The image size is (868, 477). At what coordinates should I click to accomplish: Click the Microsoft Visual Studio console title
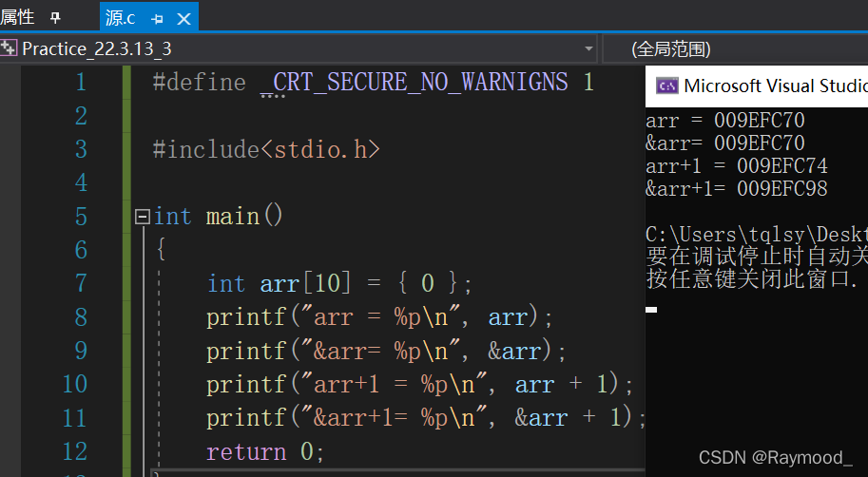(776, 86)
